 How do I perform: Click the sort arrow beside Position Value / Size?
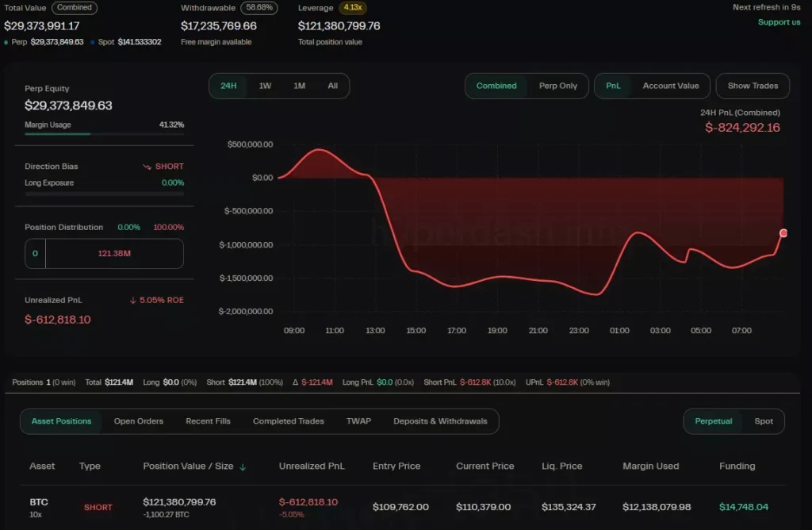pos(243,467)
